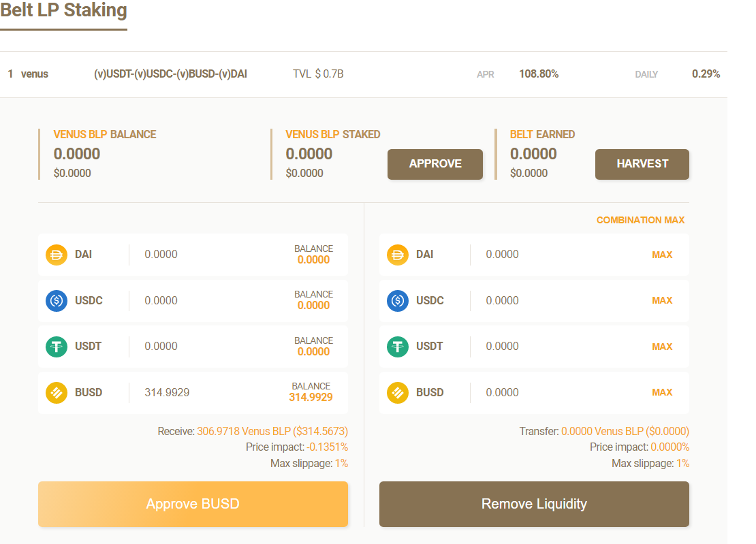The height and width of the screenshot is (544, 756).
Task: Click the USDT coin icon in deposit panel
Action: 57,347
